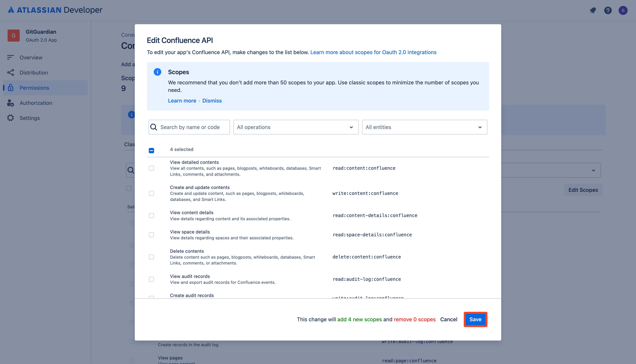Image resolution: width=636 pixels, height=364 pixels.
Task: Click the Edit Scopes button behind dialog
Action: [583, 190]
